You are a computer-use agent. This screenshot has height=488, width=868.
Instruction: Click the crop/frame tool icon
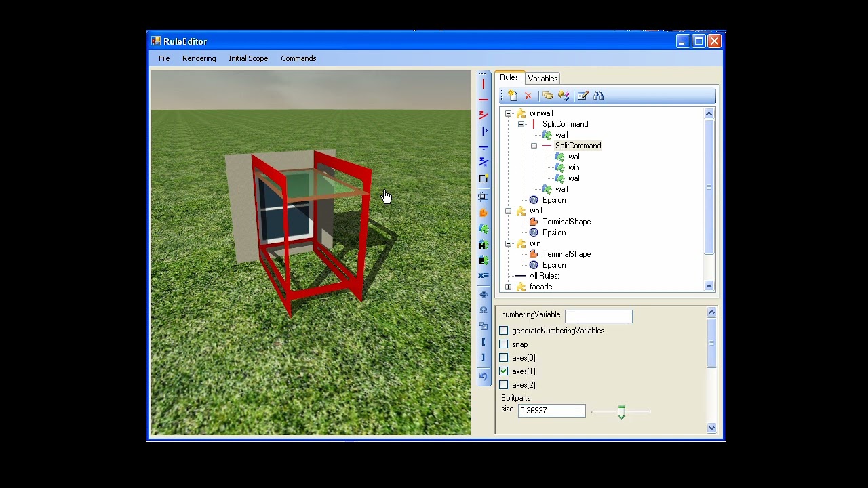pos(483,196)
